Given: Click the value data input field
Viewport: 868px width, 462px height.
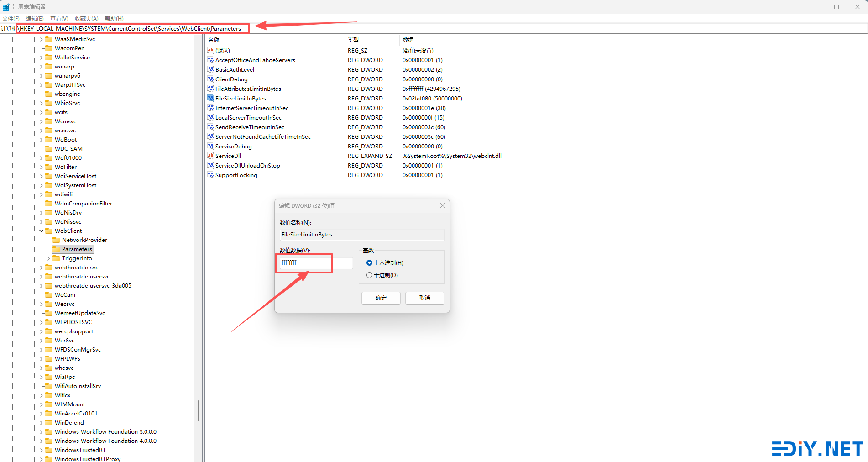Looking at the screenshot, I should (316, 263).
